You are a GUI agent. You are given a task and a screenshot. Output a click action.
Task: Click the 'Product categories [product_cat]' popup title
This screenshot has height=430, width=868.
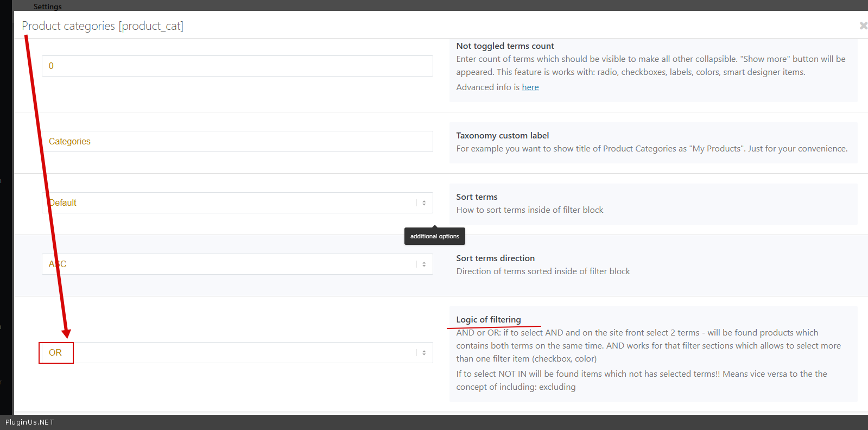pos(103,26)
